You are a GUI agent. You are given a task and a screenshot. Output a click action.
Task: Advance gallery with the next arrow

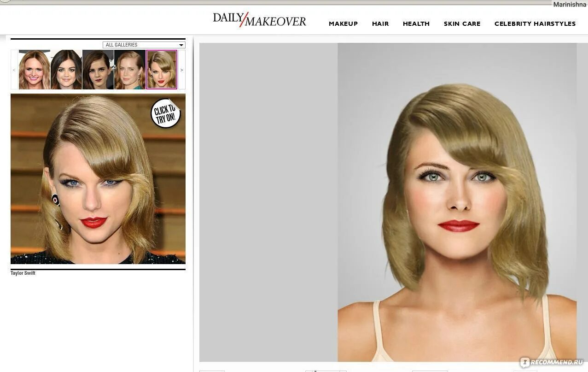[181, 70]
